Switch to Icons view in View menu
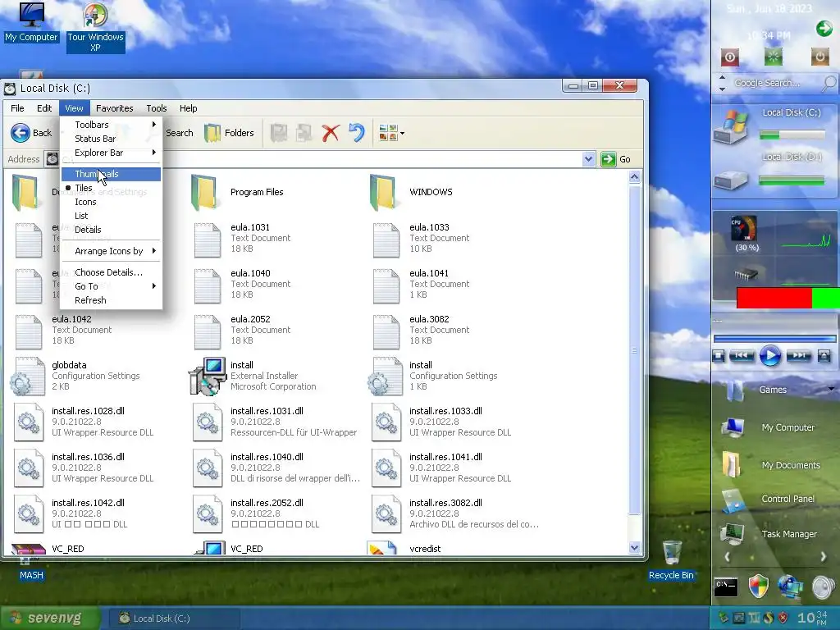This screenshot has width=840, height=630. coord(111,202)
